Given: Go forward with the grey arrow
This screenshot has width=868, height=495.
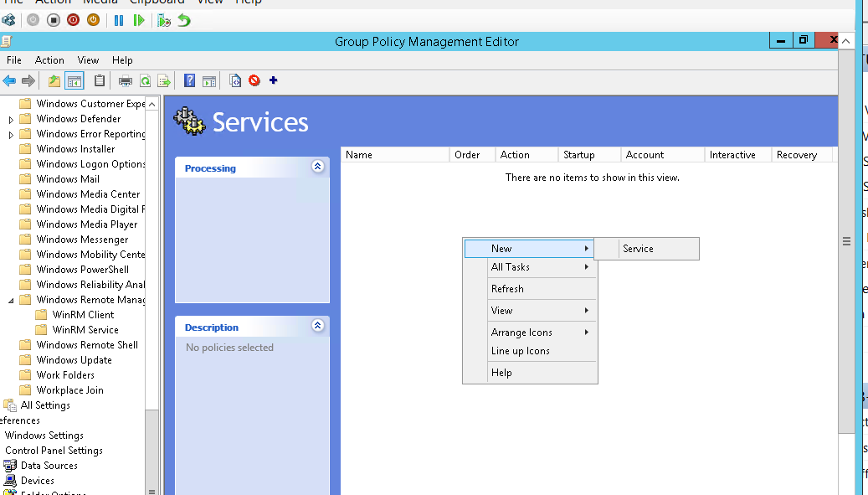Looking at the screenshot, I should coord(28,81).
